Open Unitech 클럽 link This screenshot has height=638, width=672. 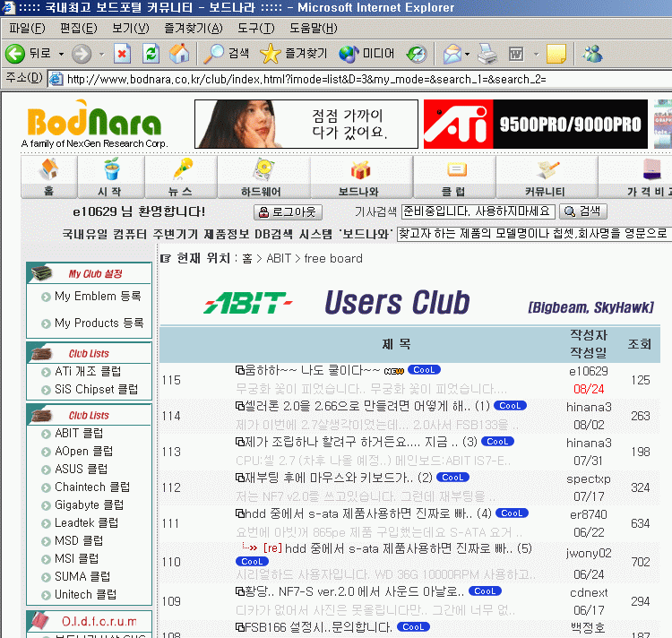pyautogui.click(x=85, y=595)
